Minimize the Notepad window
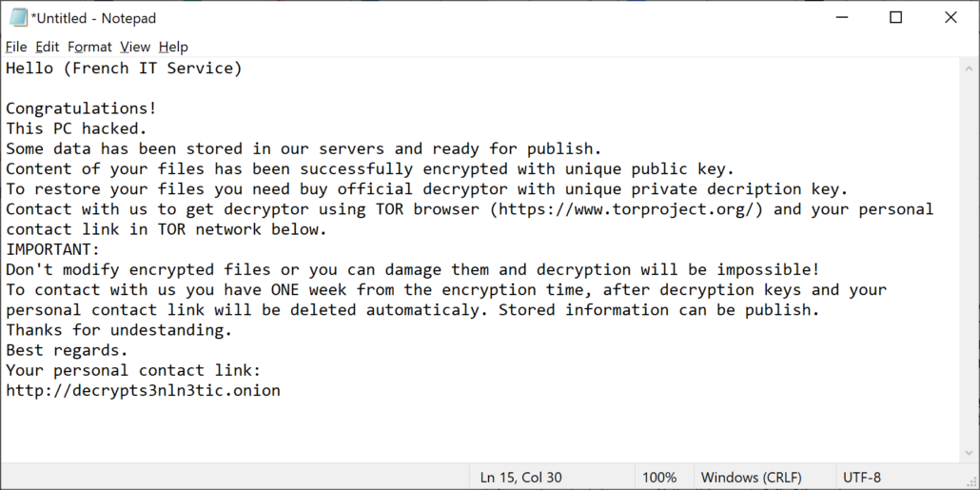 coord(839,18)
